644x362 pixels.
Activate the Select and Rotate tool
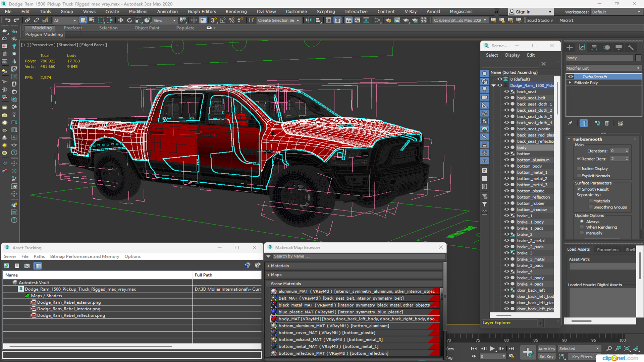(x=129, y=20)
